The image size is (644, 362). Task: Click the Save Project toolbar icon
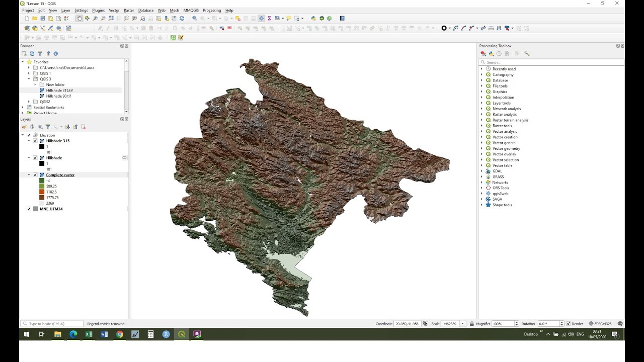(x=42, y=18)
